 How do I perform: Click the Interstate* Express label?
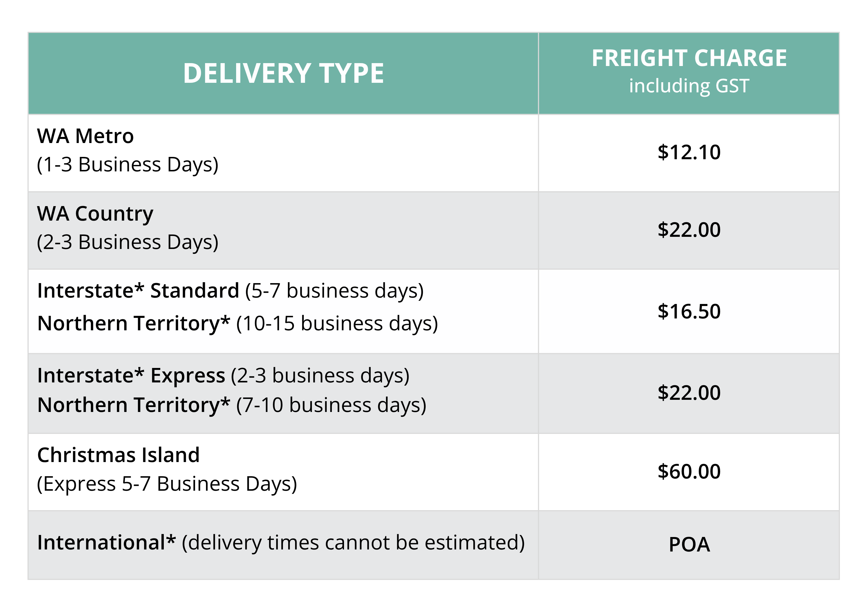131,375
